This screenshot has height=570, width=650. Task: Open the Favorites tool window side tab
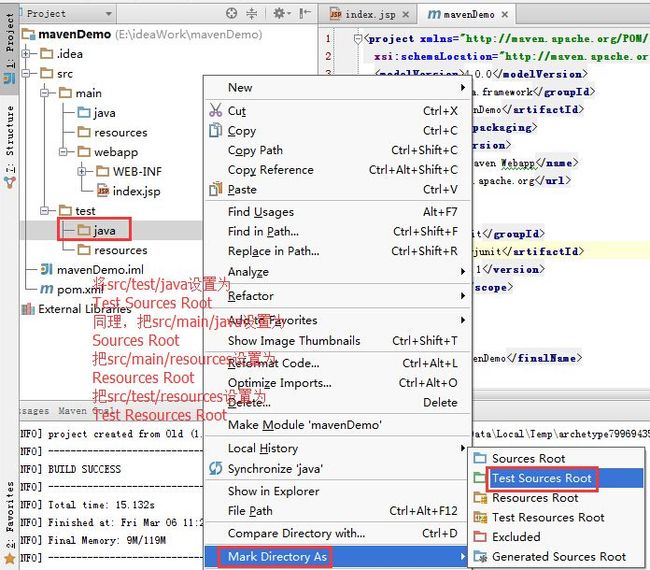pyautogui.click(x=9, y=522)
